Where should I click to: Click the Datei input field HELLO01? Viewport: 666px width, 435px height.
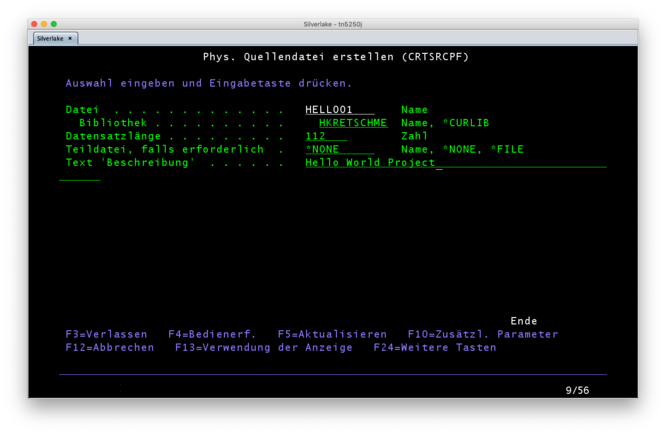click(x=340, y=110)
